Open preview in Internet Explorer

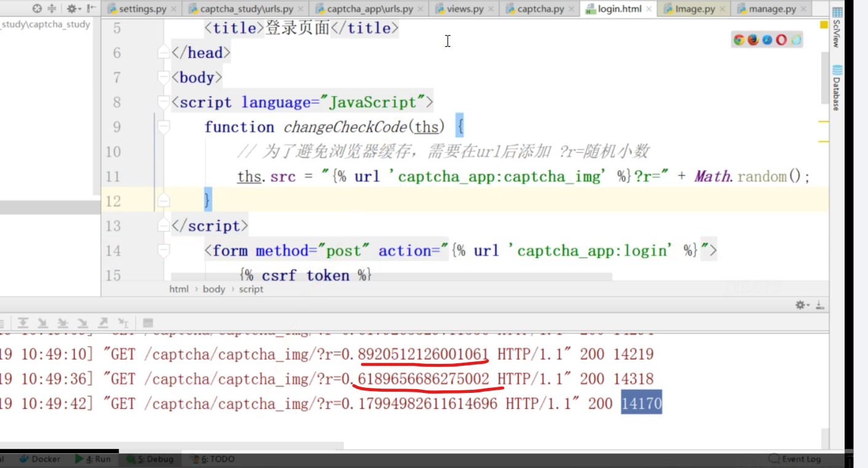point(796,40)
